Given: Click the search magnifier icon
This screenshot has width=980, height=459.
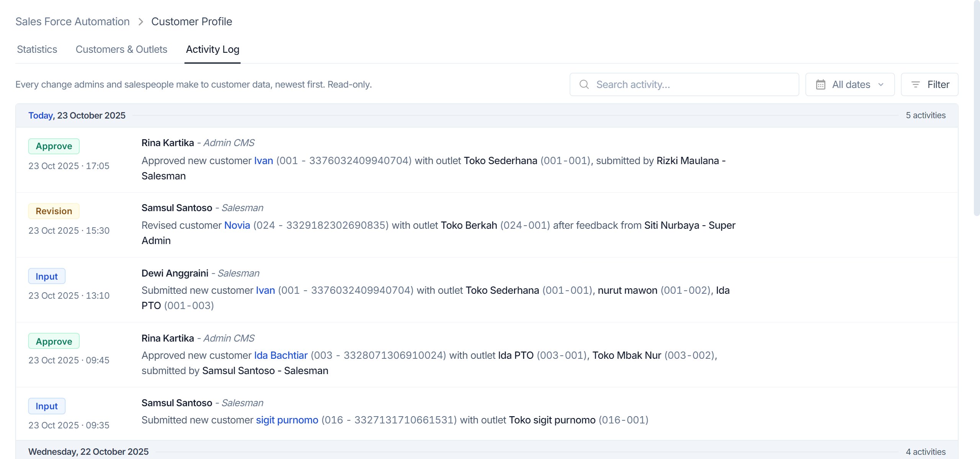Looking at the screenshot, I should (584, 84).
